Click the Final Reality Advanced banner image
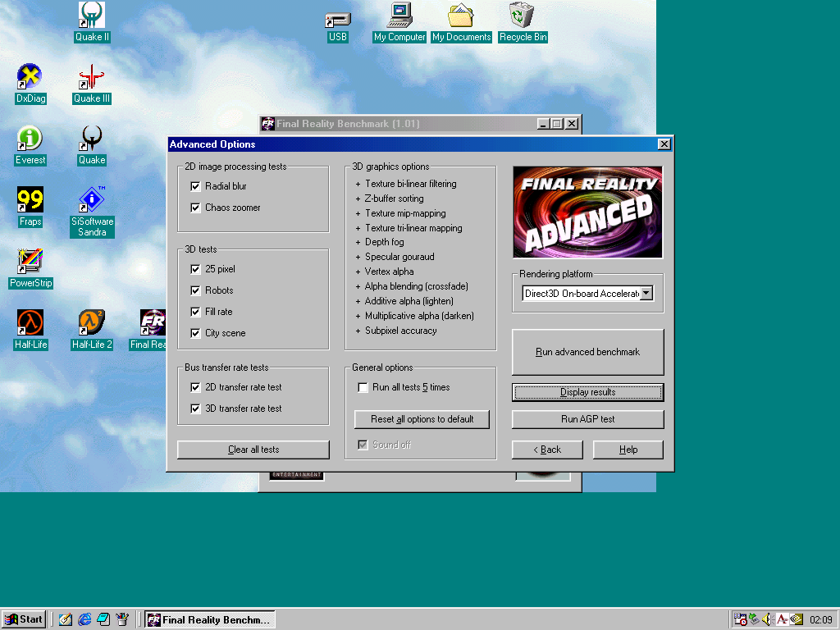840x630 pixels. tap(587, 212)
